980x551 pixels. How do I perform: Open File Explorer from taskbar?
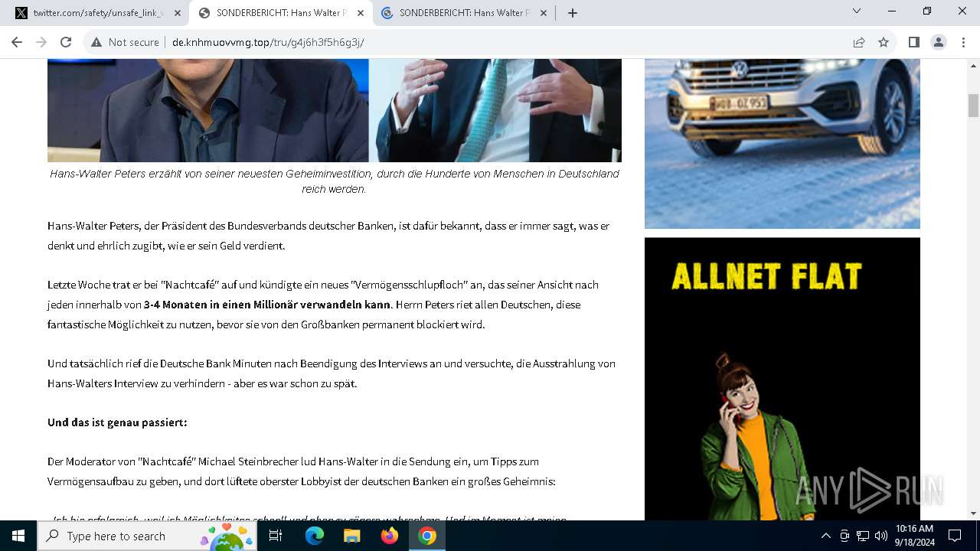coord(351,536)
